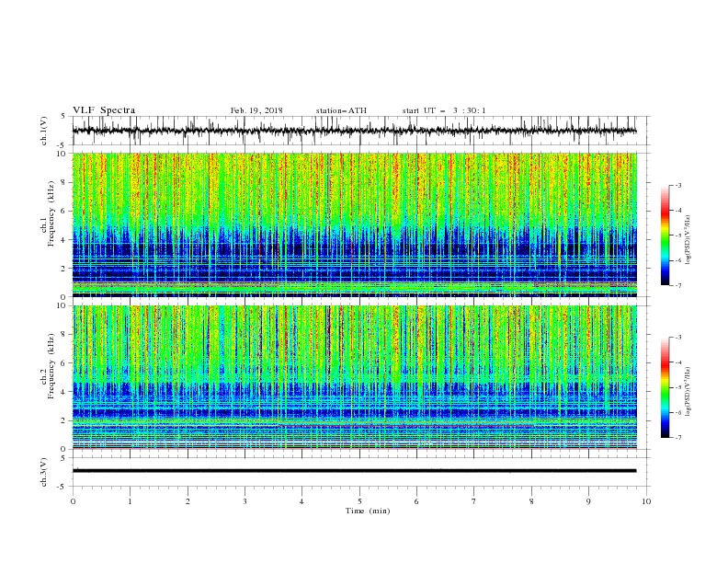Click the "ch.1(V)" waveform axis label
Image resolution: width=728 pixels, height=563 pixels.
pos(44,131)
